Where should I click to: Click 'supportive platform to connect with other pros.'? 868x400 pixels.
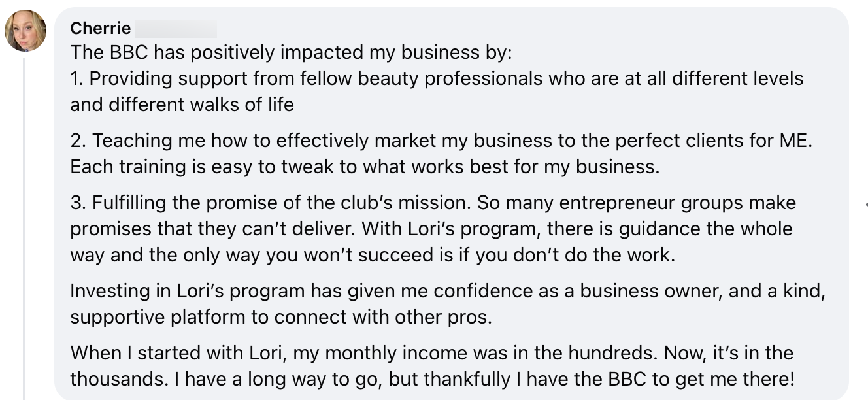(x=281, y=316)
